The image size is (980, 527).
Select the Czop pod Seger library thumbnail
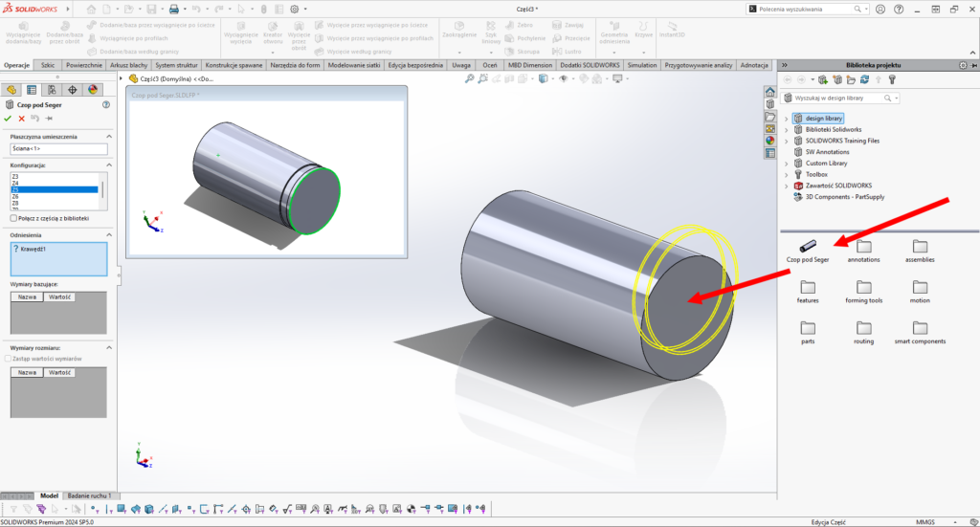pos(808,247)
